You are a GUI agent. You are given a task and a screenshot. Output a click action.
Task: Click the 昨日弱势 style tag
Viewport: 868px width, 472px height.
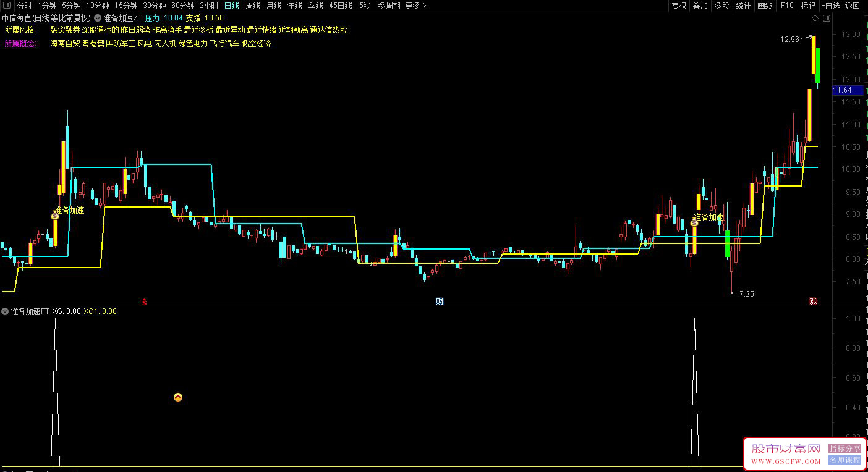(x=135, y=30)
